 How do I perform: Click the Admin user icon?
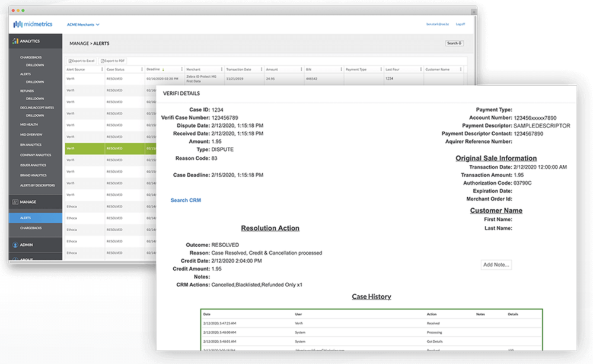coord(15,245)
